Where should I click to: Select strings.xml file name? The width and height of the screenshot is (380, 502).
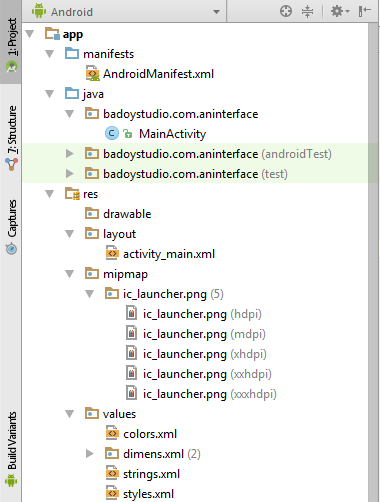(x=151, y=474)
